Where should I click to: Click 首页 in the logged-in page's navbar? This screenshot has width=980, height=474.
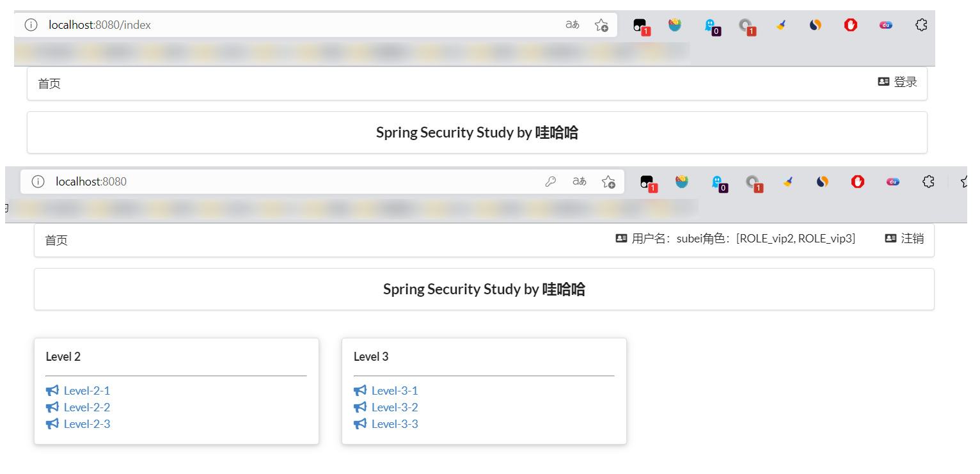click(56, 241)
